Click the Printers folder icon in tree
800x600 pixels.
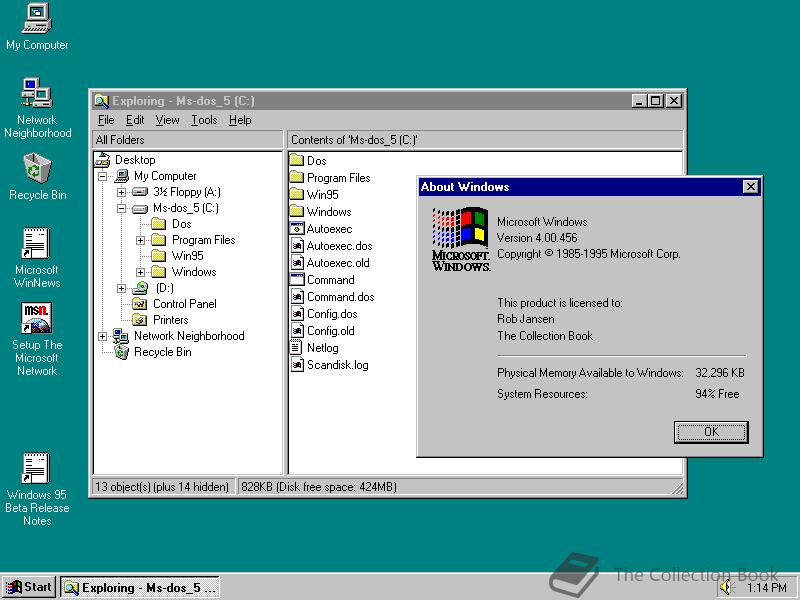click(x=140, y=320)
